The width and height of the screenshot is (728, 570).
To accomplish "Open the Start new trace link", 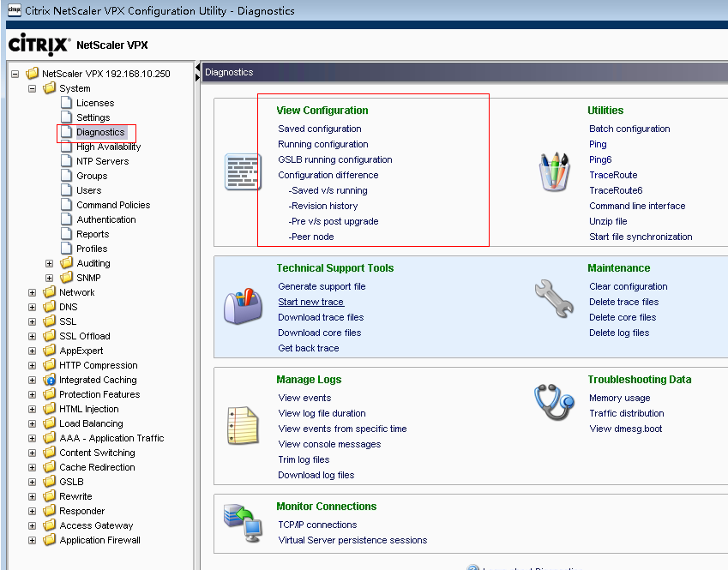I will [310, 302].
